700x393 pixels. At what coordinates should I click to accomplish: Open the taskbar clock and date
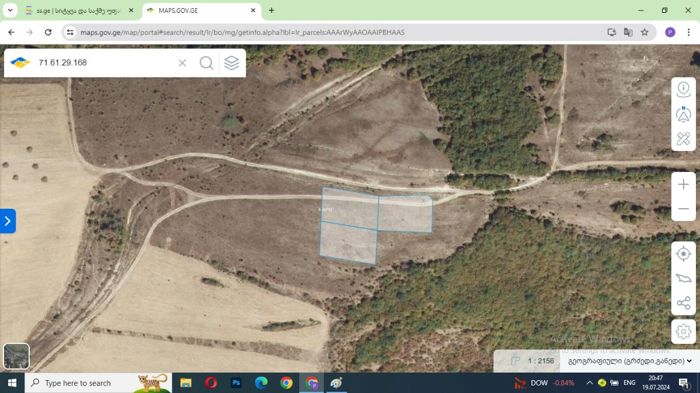(x=655, y=383)
